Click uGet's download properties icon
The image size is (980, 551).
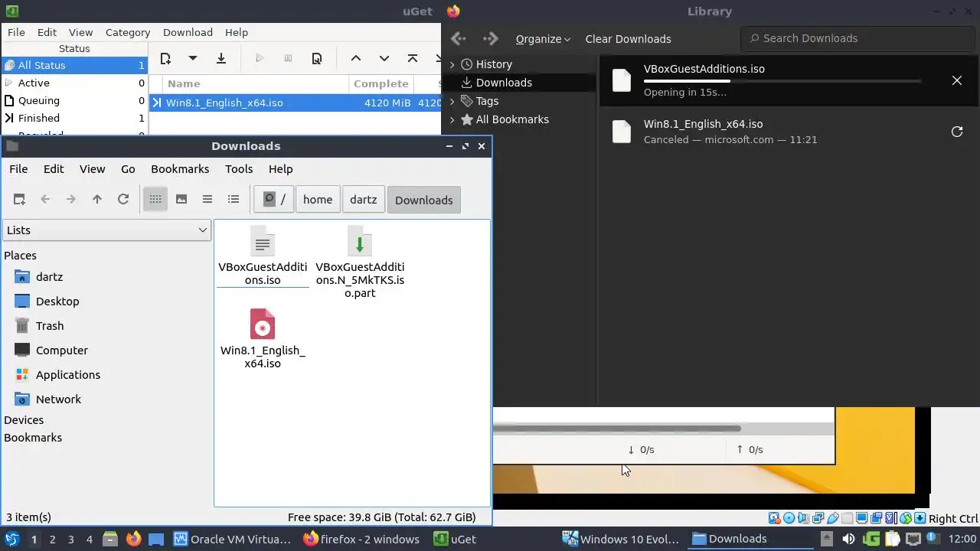click(x=316, y=58)
